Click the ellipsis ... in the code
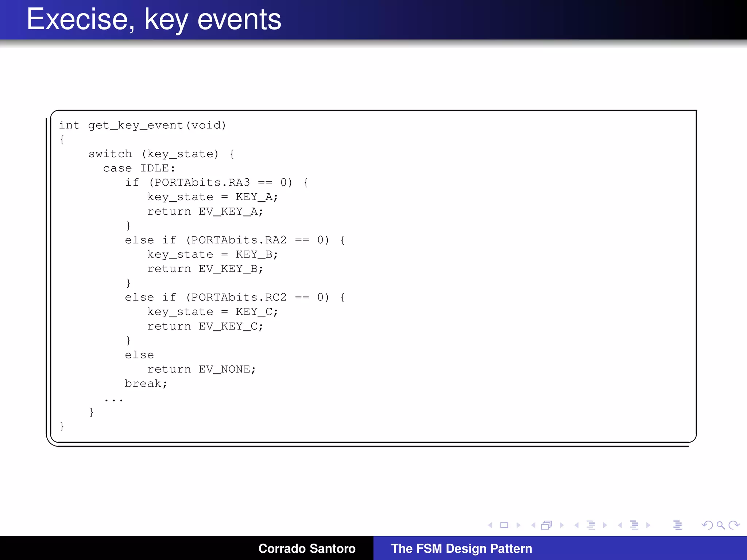The image size is (747, 560). [x=113, y=401]
